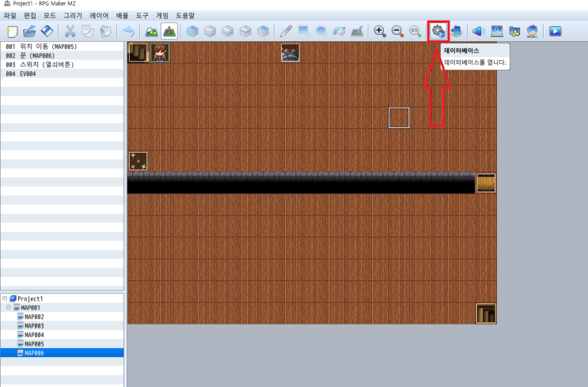Open the Database gear icon
588x387 pixels.
pyautogui.click(x=438, y=31)
